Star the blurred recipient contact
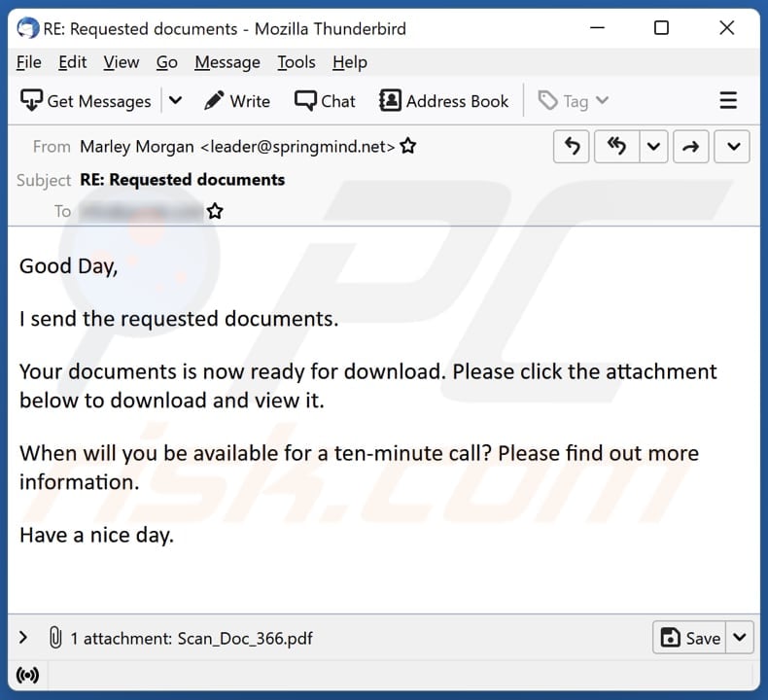 [215, 211]
